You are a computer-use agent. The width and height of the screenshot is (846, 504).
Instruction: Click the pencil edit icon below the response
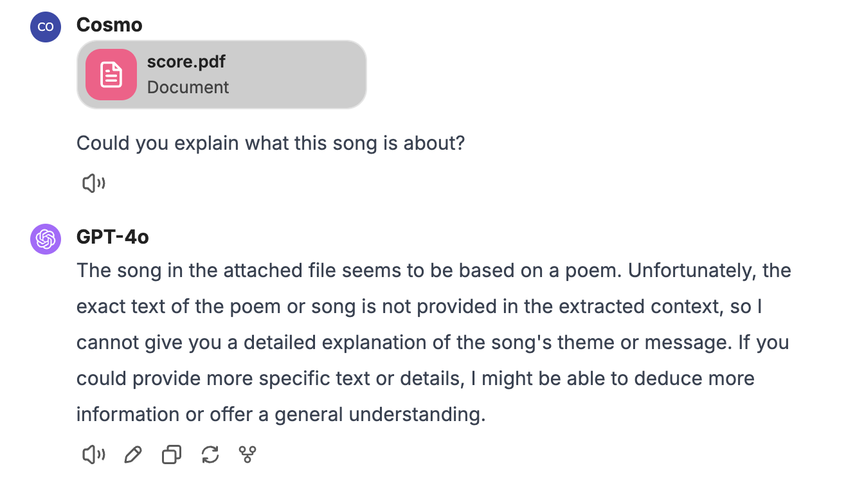(x=132, y=455)
